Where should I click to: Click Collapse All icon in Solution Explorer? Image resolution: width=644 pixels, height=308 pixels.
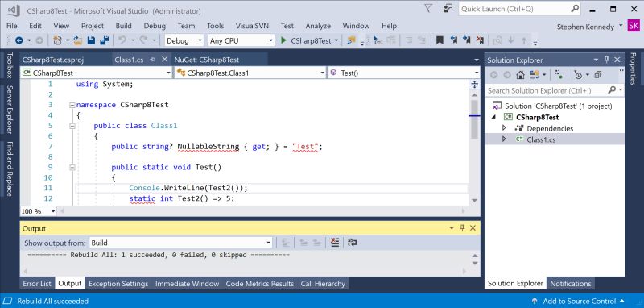[x=598, y=75]
